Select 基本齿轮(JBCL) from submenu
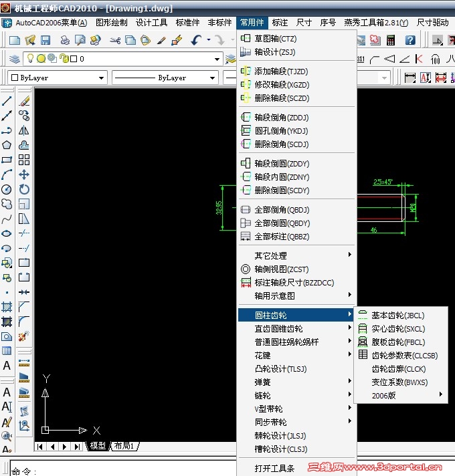 [x=401, y=315]
